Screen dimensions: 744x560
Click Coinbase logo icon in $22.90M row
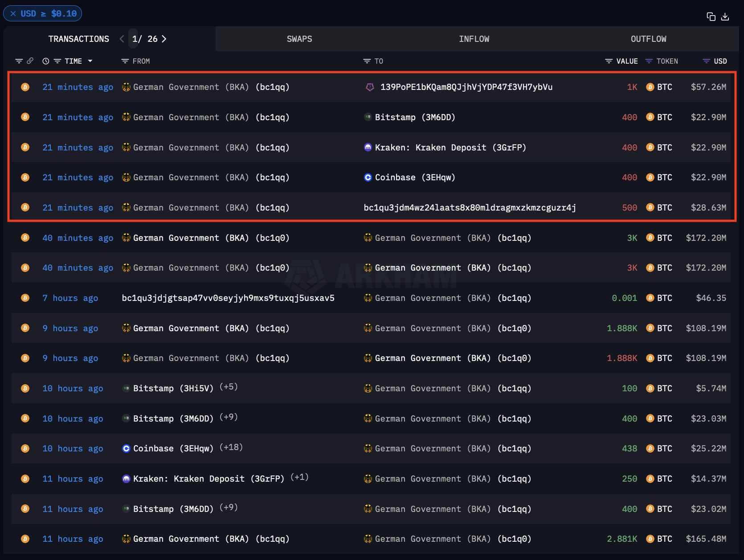368,178
